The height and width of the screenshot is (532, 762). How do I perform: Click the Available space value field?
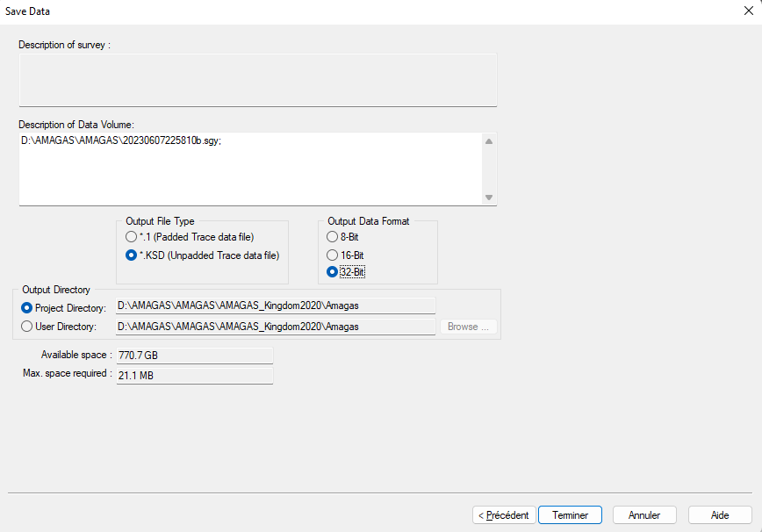click(x=194, y=356)
